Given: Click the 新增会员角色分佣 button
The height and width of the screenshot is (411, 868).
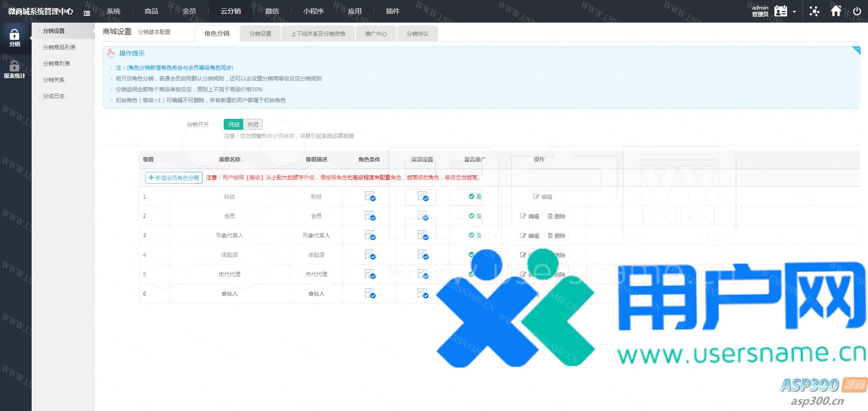Looking at the screenshot, I should coord(174,178).
